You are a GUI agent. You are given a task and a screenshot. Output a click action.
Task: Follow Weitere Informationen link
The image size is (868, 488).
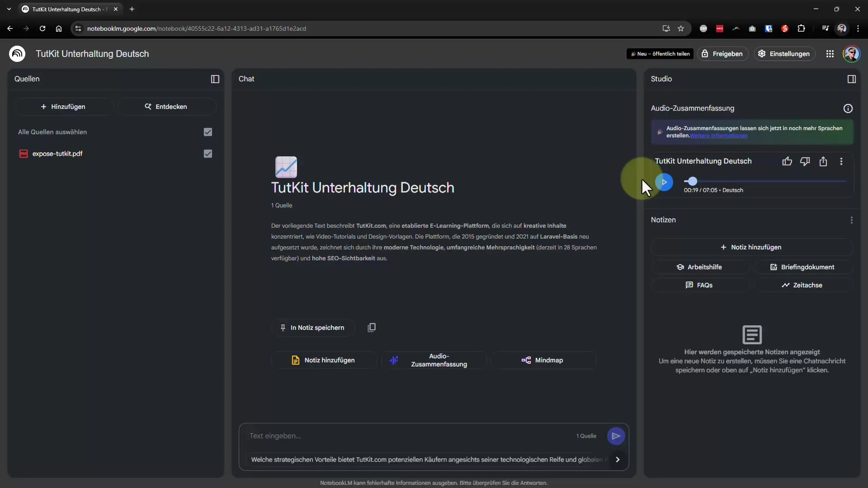718,136
